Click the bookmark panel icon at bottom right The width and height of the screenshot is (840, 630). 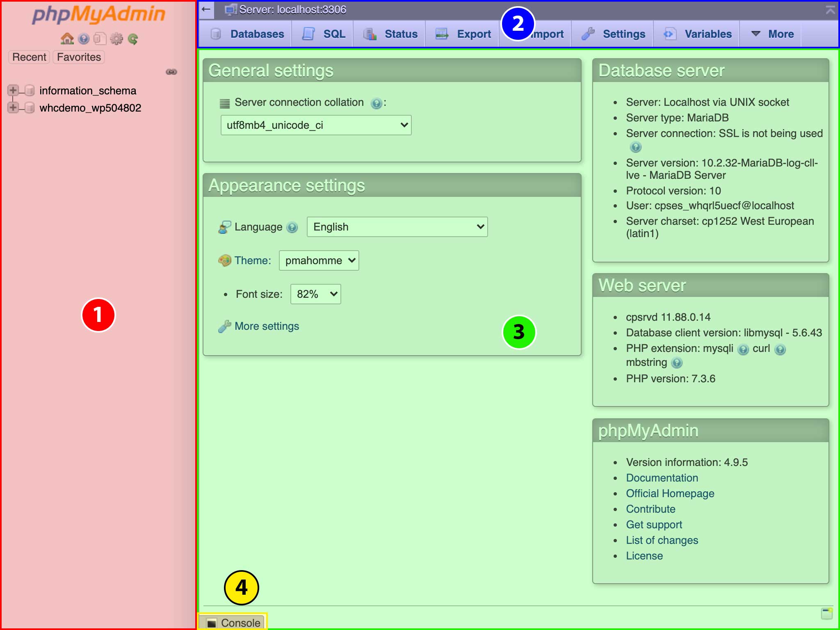(827, 614)
